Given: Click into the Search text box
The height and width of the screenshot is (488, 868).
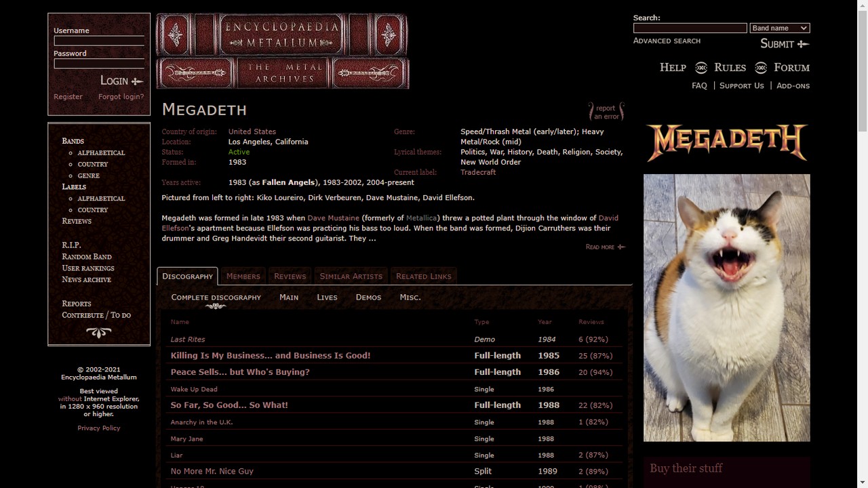Looking at the screenshot, I should [690, 28].
